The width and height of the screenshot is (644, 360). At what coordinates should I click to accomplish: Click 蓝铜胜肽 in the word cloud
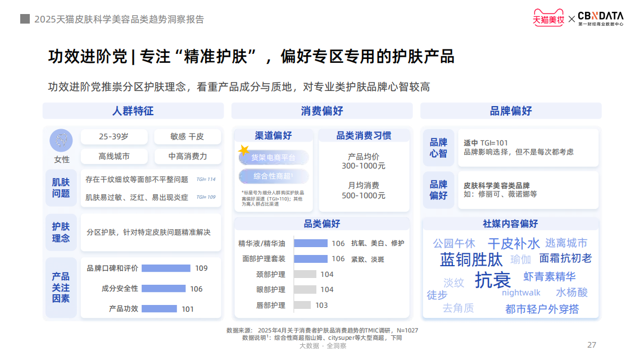(x=471, y=259)
